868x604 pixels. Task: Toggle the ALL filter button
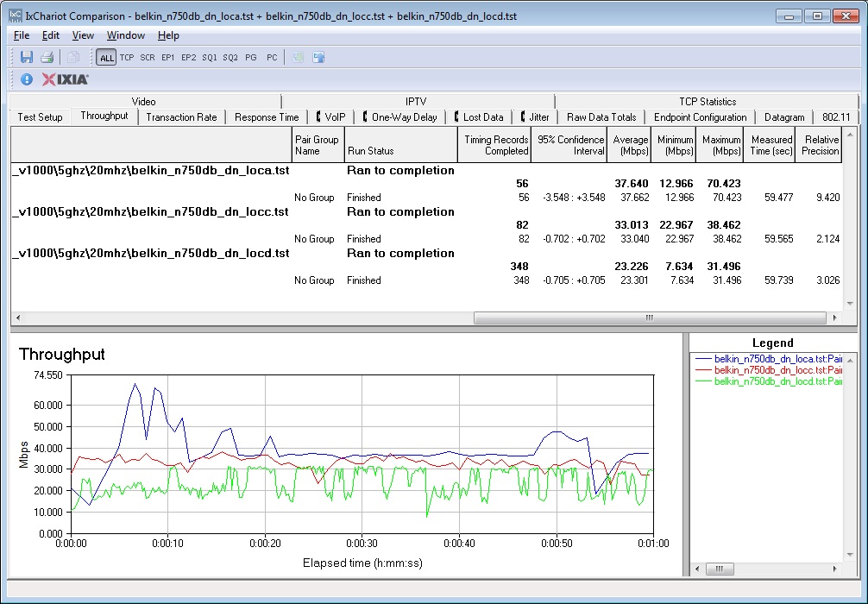click(106, 57)
